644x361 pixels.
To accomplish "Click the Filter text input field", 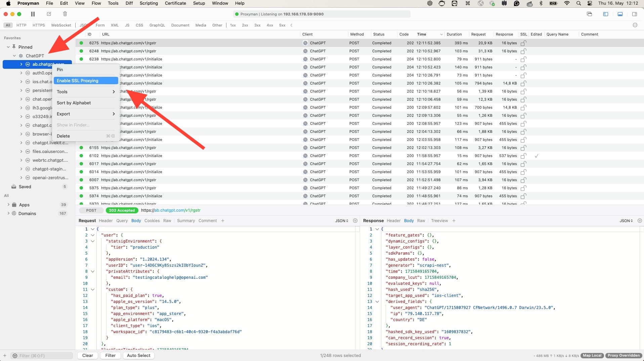I will pos(44,355).
